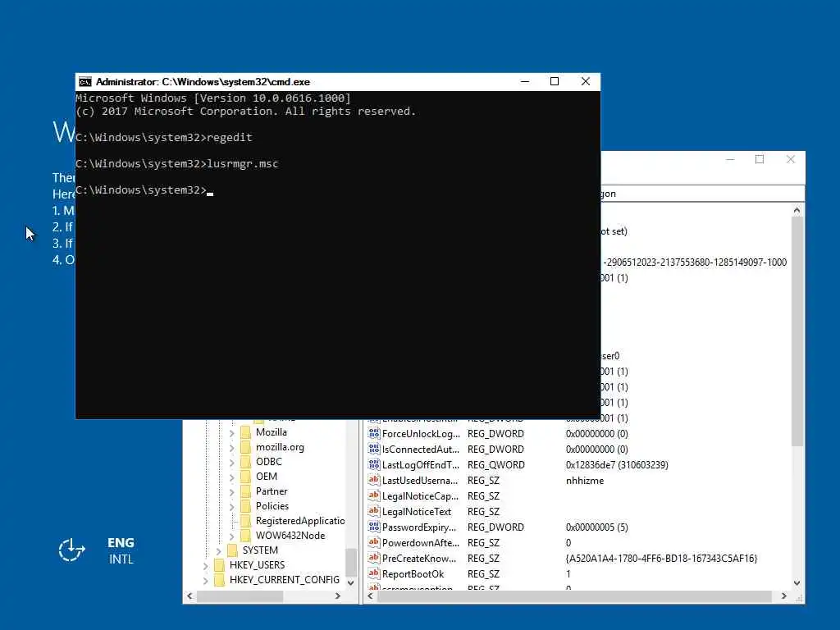Select the Mozilla folder icon in the registry tree
The height and width of the screenshot is (630, 840).
tap(245, 432)
